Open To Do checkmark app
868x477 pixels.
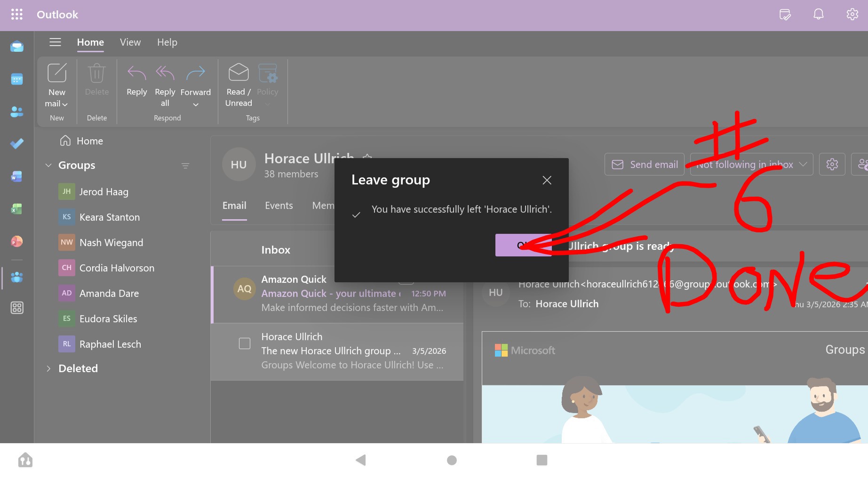tap(17, 143)
